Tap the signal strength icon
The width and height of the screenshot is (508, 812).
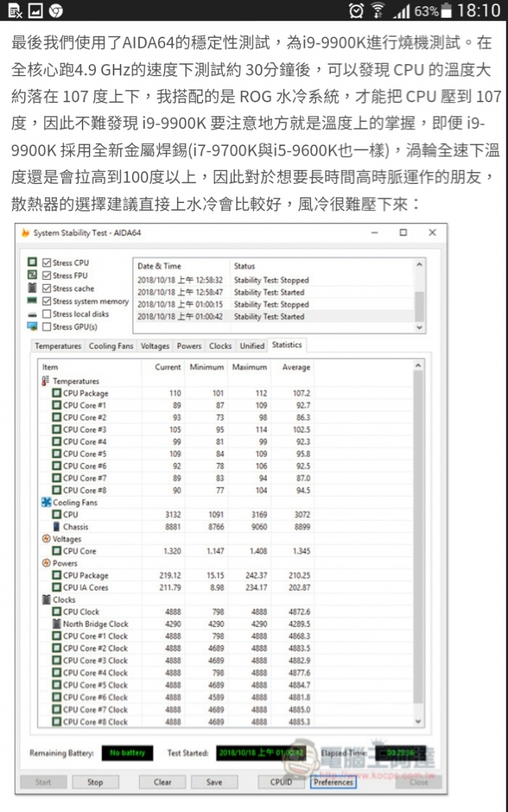coord(401,11)
